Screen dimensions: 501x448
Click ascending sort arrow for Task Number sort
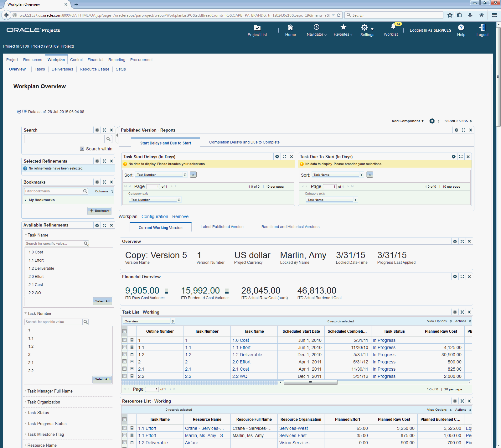(193, 175)
